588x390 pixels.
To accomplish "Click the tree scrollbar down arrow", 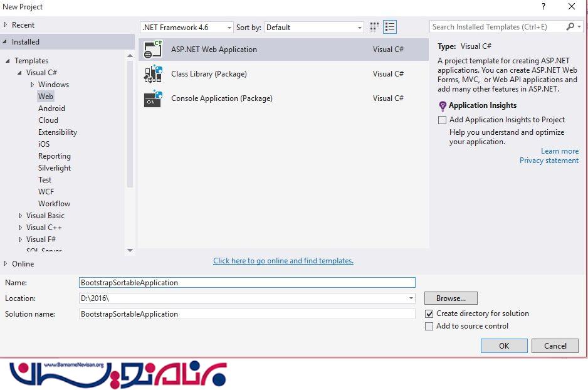I will point(130,250).
